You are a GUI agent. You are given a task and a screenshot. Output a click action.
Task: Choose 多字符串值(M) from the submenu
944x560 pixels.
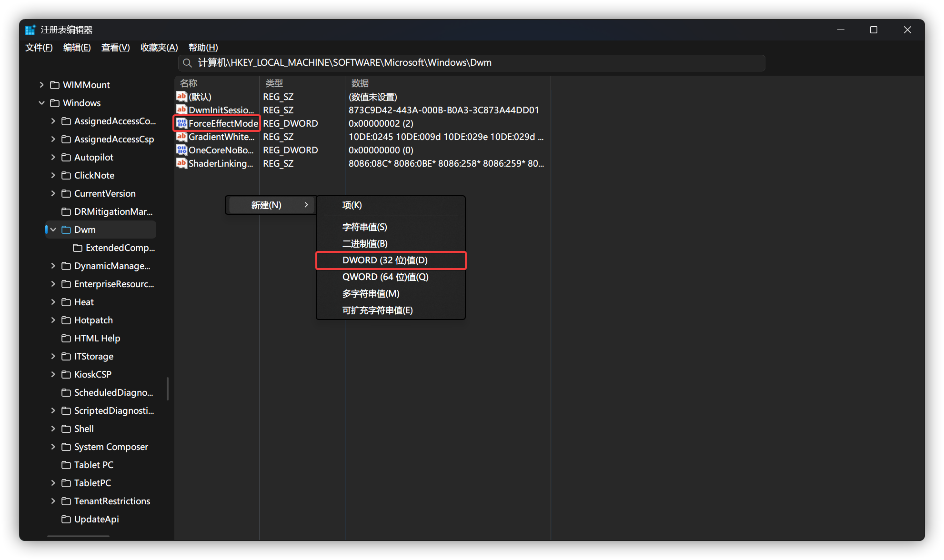click(x=391, y=294)
